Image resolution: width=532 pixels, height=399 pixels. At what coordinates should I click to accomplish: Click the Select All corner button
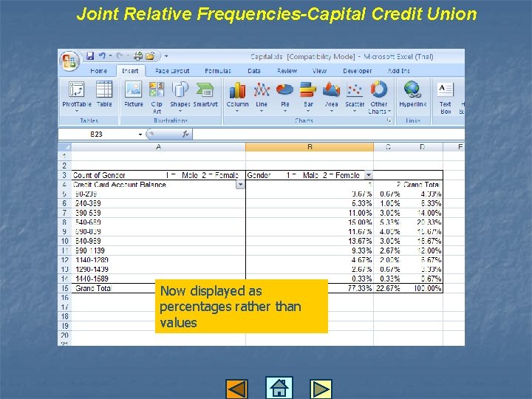tap(65, 147)
